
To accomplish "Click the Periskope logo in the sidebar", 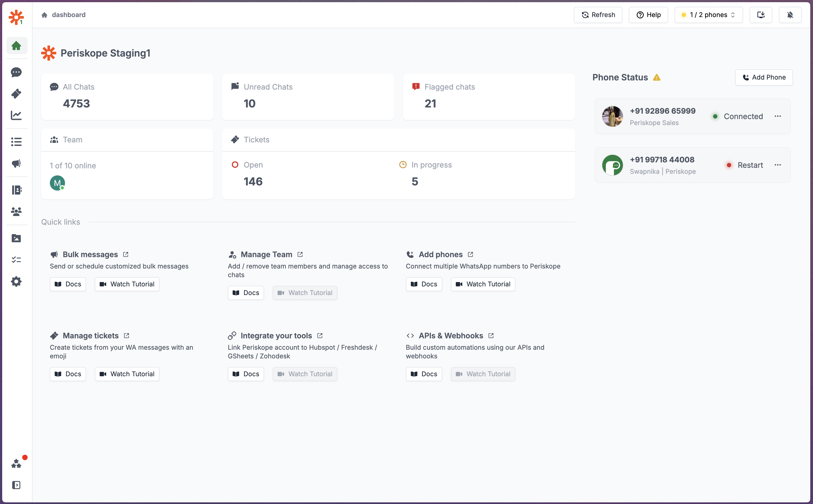I will (16, 17).
